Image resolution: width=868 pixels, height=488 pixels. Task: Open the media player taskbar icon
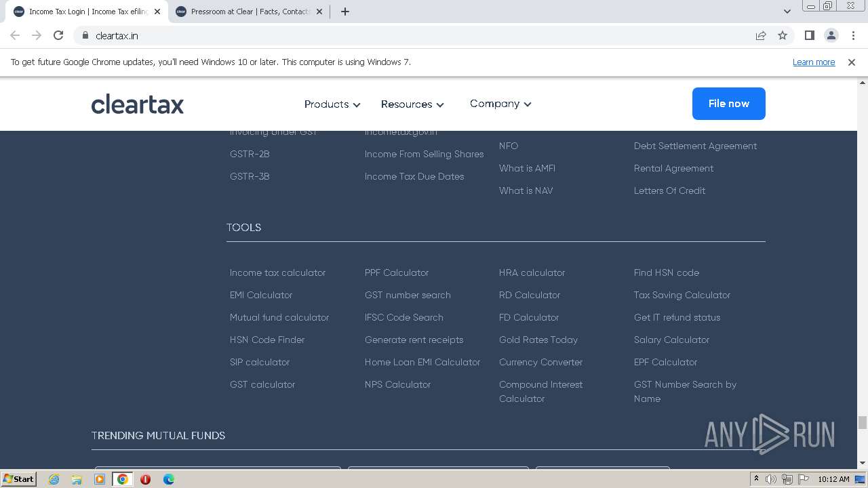[100, 479]
